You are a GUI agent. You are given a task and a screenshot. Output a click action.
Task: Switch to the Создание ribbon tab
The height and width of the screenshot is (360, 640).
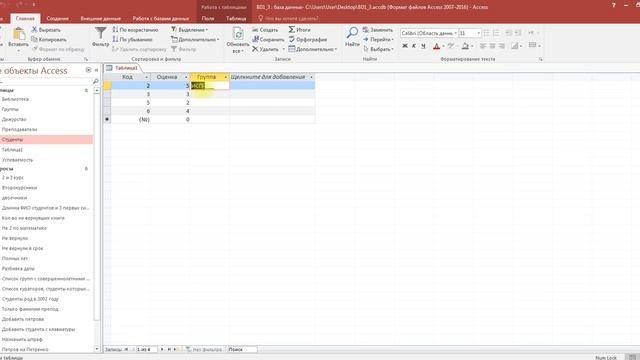58,18
